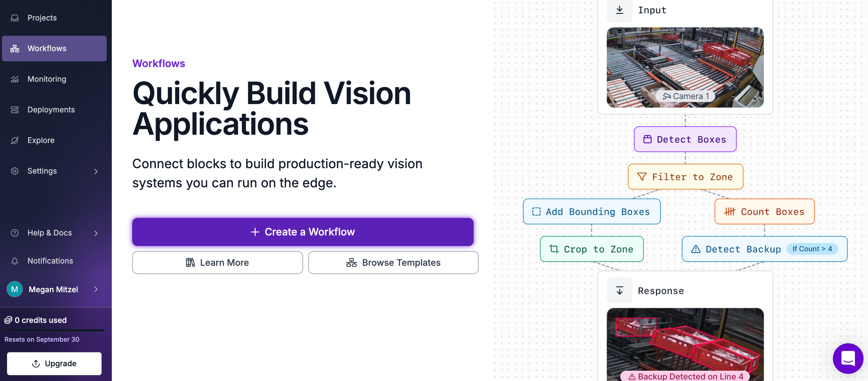The width and height of the screenshot is (868, 381).
Task: Click the Deployments server icon
Action: click(15, 110)
